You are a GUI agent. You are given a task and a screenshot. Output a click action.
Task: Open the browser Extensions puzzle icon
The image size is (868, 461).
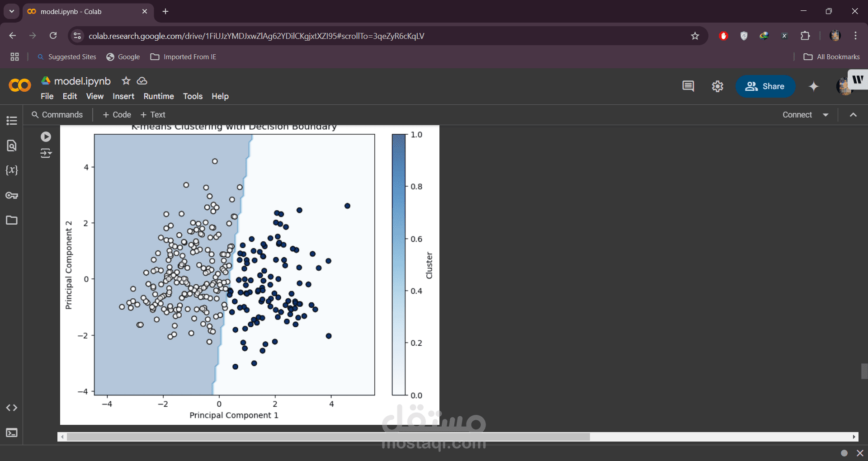[x=805, y=36]
